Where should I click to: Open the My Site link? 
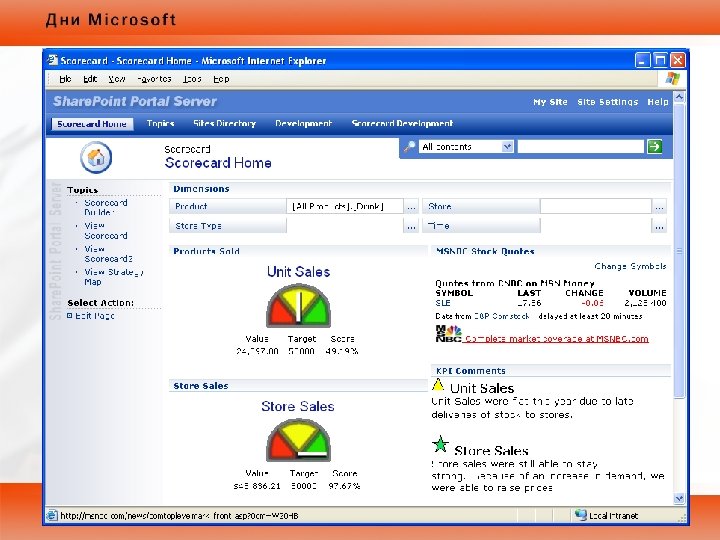click(x=550, y=102)
